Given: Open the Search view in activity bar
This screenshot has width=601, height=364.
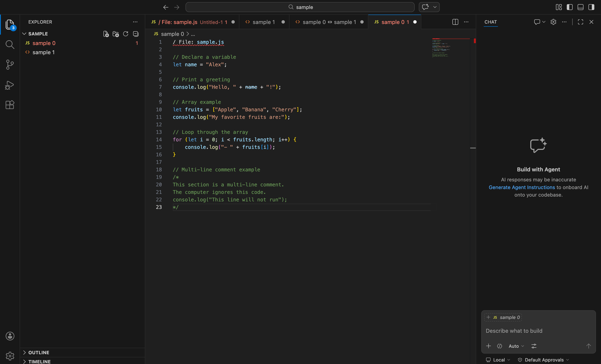Looking at the screenshot, I should 10,45.
